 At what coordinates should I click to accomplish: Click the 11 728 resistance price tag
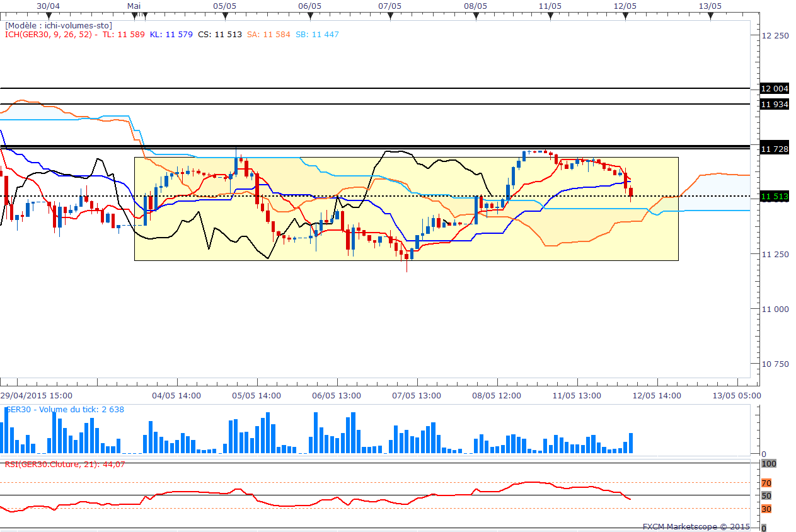[x=775, y=149]
